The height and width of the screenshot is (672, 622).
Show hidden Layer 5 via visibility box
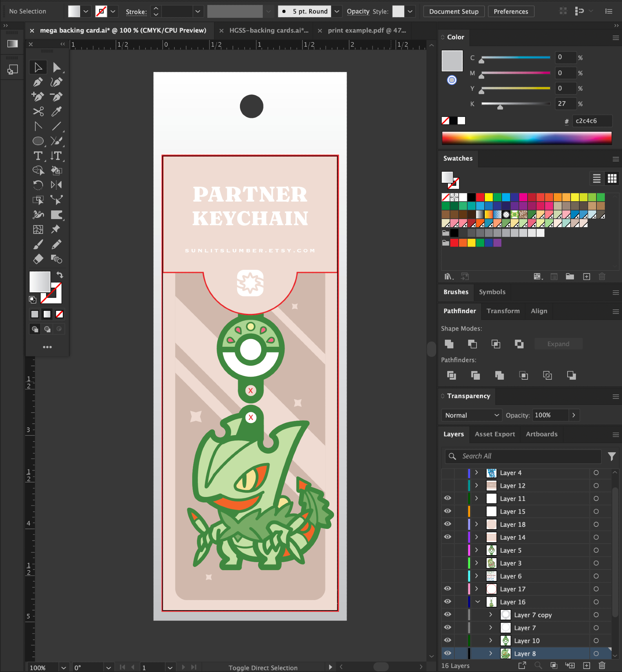point(447,550)
